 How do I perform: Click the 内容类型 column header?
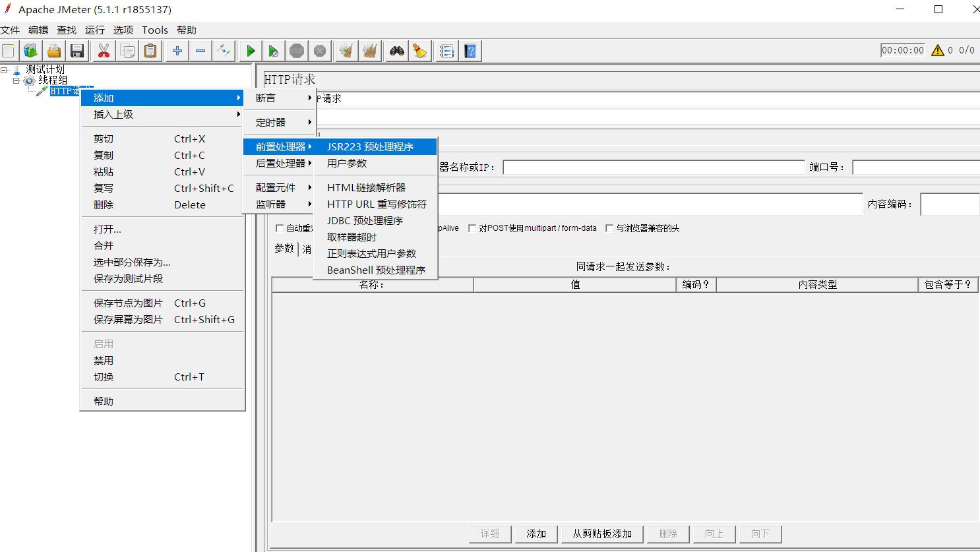click(817, 284)
